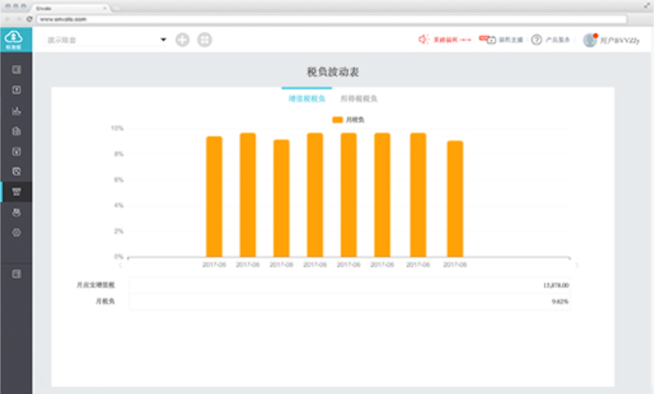
Task: Open a new browser tab
Action: point(117,8)
